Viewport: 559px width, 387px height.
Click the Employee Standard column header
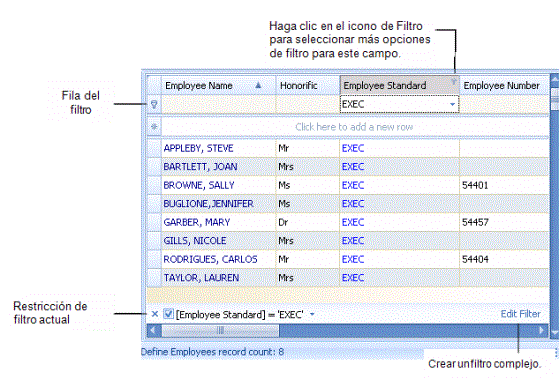tap(400, 86)
